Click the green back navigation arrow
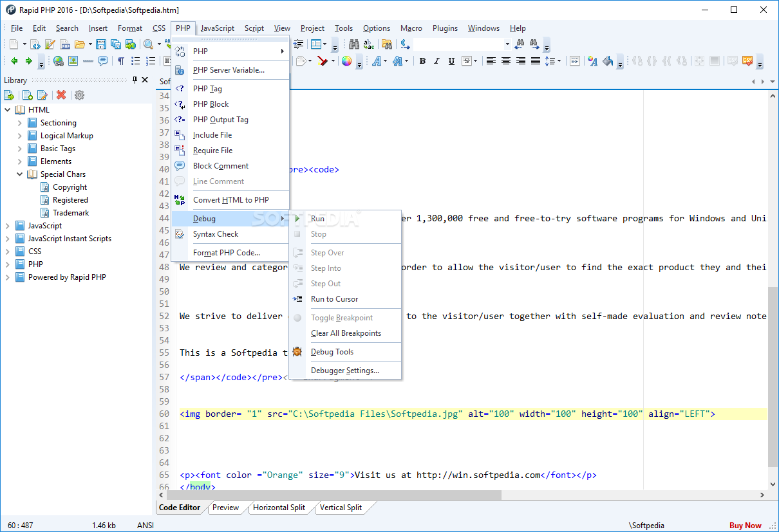The height and width of the screenshot is (532, 779). [14, 61]
